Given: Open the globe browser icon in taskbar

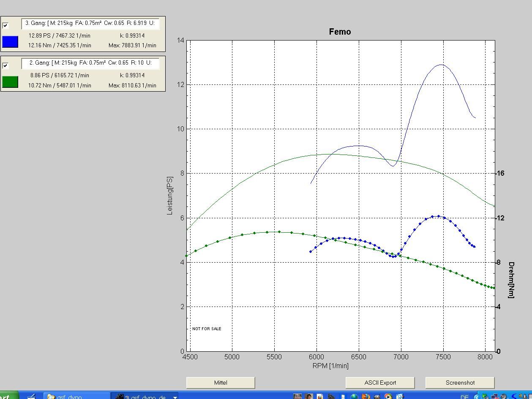Looking at the screenshot, I should [x=354, y=396].
